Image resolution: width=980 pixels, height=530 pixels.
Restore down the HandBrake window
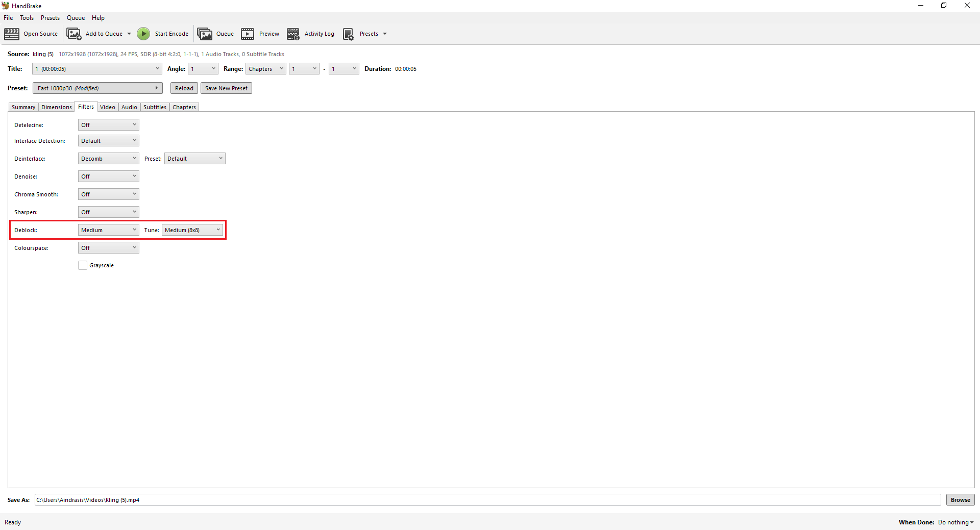[944, 6]
